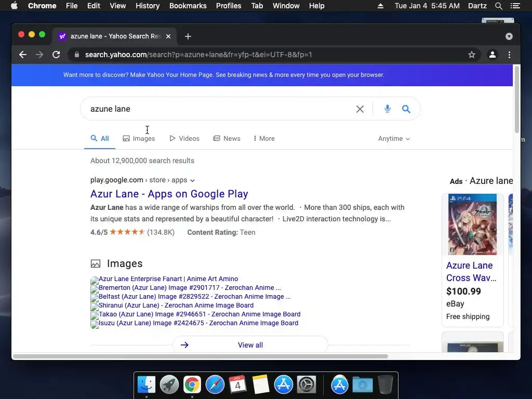Open the File menu
This screenshot has height=399, width=532.
(72, 6)
